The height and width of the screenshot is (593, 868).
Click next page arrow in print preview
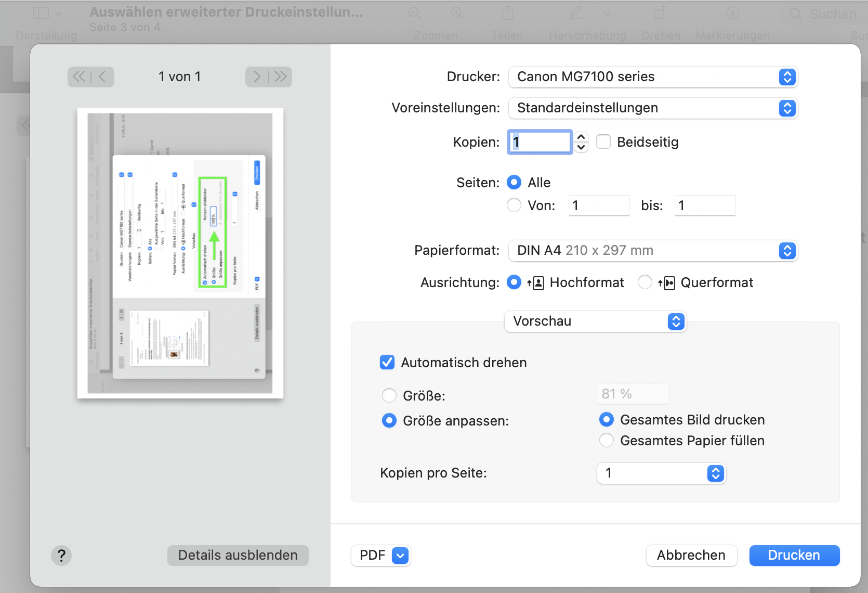pyautogui.click(x=257, y=77)
